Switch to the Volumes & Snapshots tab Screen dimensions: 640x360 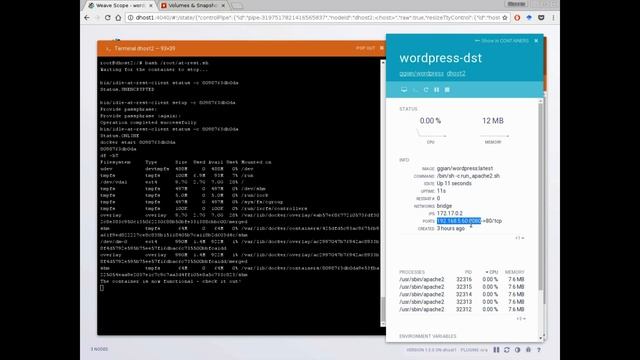192,5
